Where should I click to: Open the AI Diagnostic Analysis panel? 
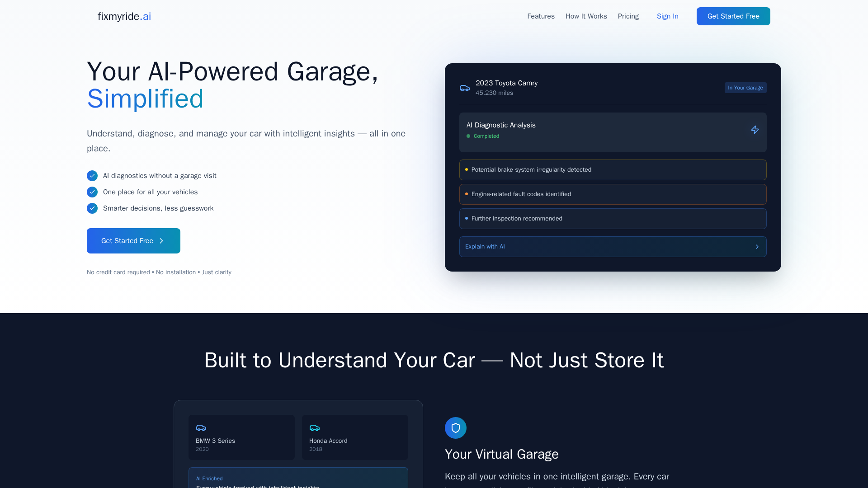click(x=613, y=132)
